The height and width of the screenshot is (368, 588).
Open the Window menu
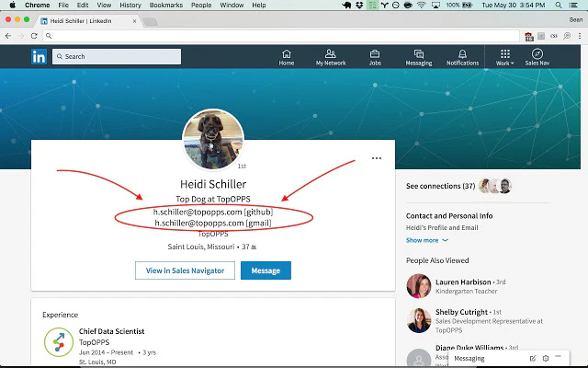click(232, 5)
